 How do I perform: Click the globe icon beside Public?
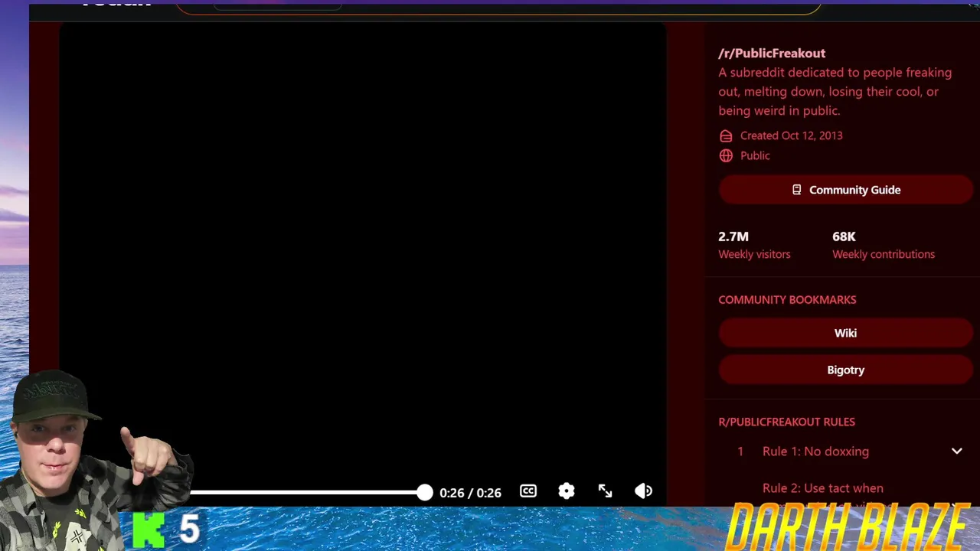(x=726, y=155)
